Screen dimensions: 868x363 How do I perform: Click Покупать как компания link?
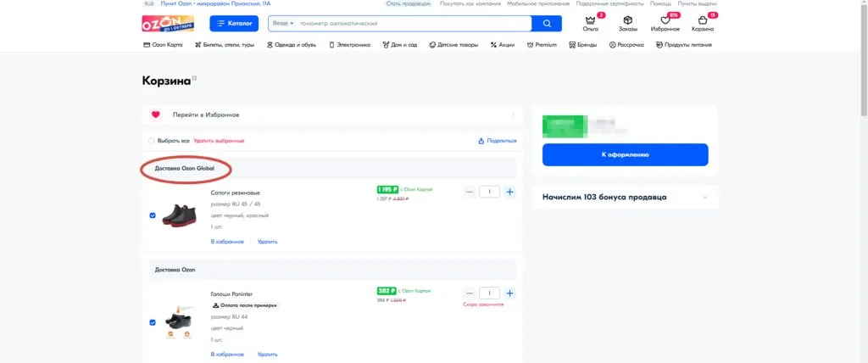click(x=470, y=4)
